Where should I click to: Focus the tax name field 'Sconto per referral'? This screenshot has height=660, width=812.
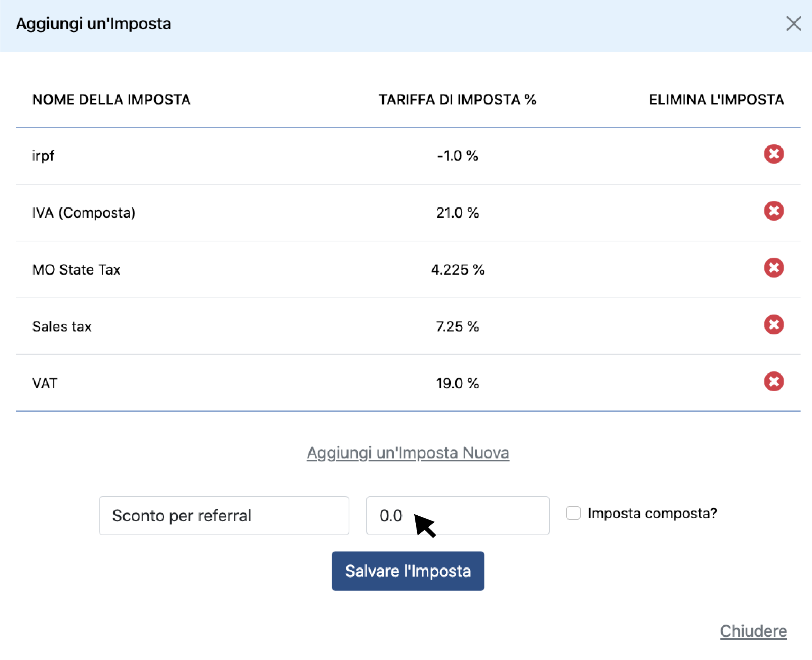[x=224, y=516]
